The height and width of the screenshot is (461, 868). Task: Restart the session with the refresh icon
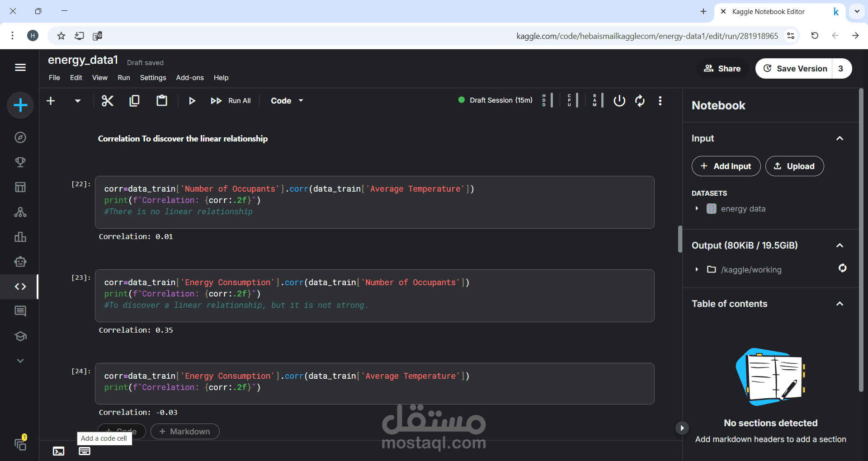640,101
